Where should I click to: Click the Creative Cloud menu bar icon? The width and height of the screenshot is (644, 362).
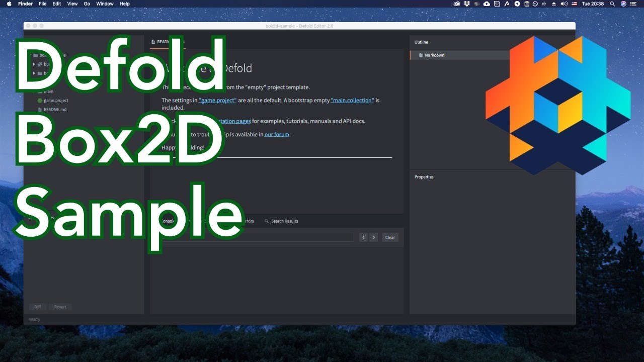click(x=457, y=4)
